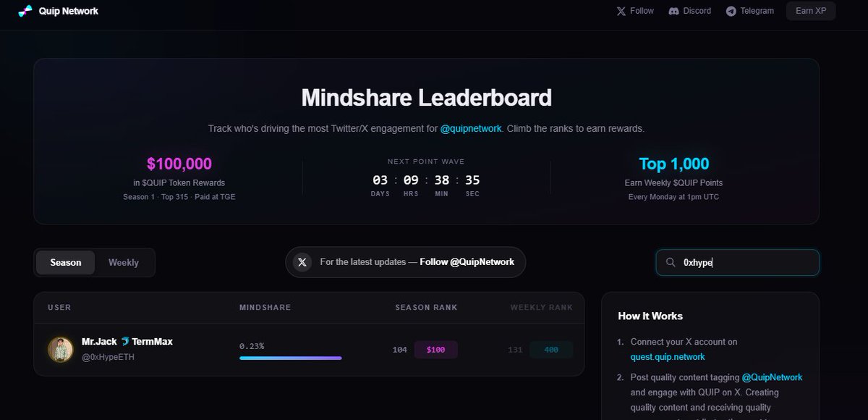
Task: Click the search field containing 0xhype
Action: point(738,262)
